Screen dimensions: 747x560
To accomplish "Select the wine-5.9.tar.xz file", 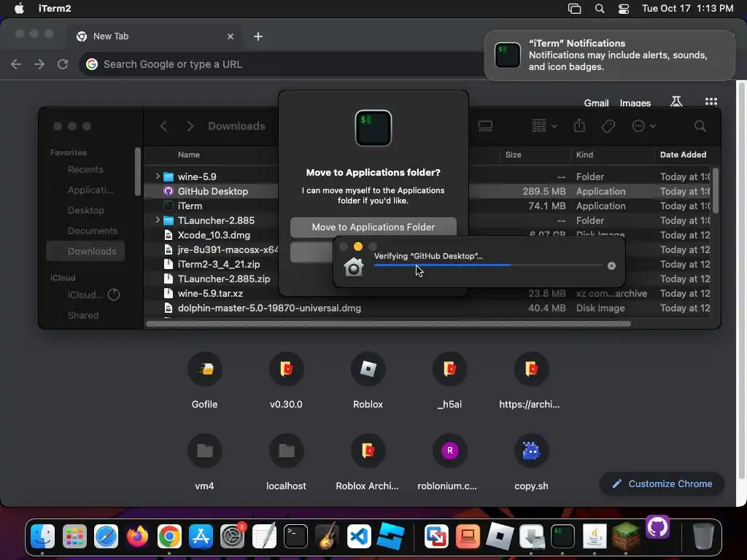I will (x=210, y=293).
